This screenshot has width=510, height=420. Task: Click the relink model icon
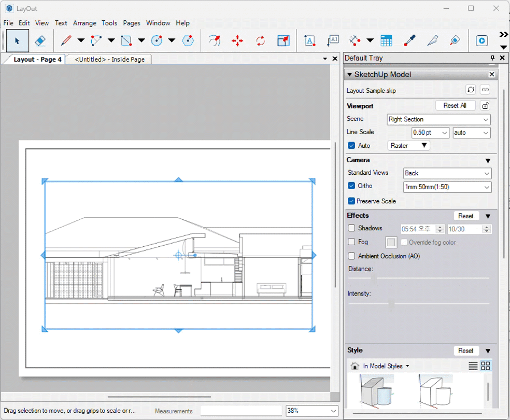[x=485, y=90]
